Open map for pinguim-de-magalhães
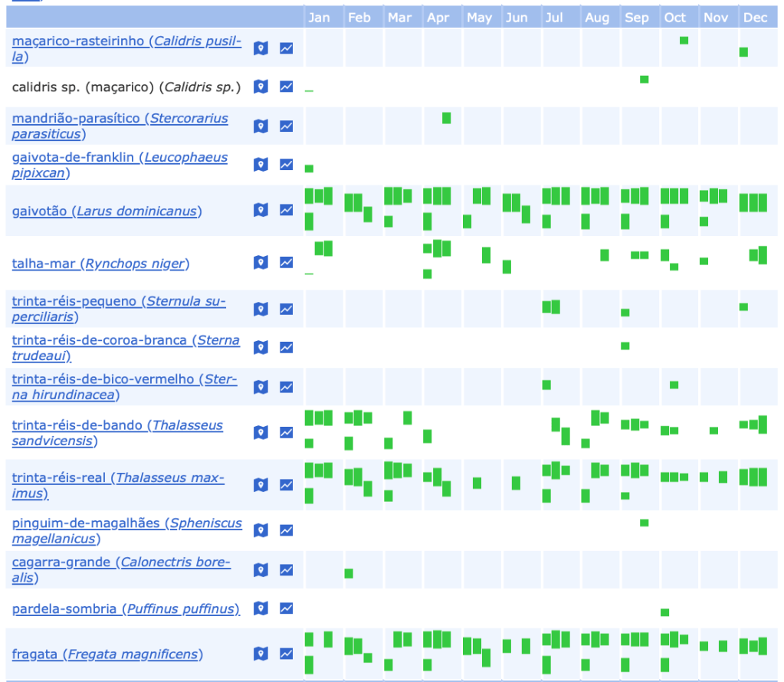Screen dimensions: 784x682 261,530
